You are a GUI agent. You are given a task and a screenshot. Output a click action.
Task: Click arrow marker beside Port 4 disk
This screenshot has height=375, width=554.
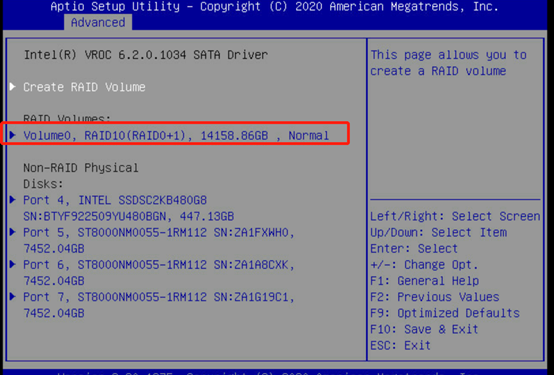13,200
